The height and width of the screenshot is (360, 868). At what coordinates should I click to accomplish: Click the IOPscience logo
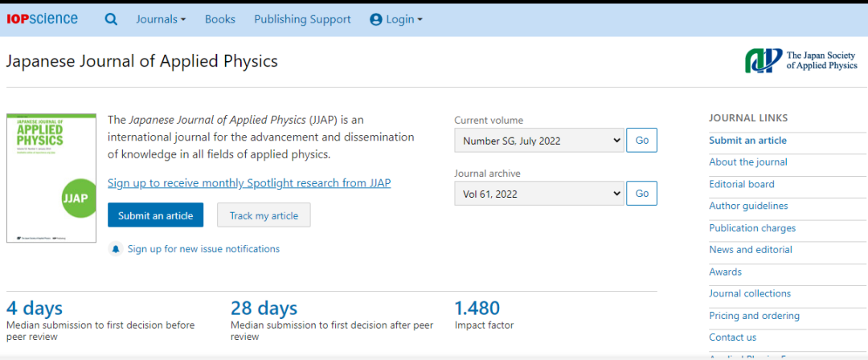(x=43, y=18)
